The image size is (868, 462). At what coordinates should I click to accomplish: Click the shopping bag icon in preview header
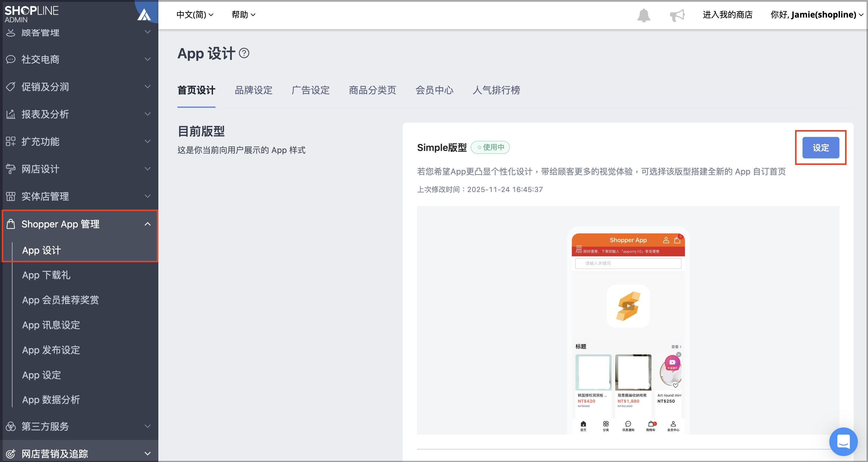coord(677,240)
